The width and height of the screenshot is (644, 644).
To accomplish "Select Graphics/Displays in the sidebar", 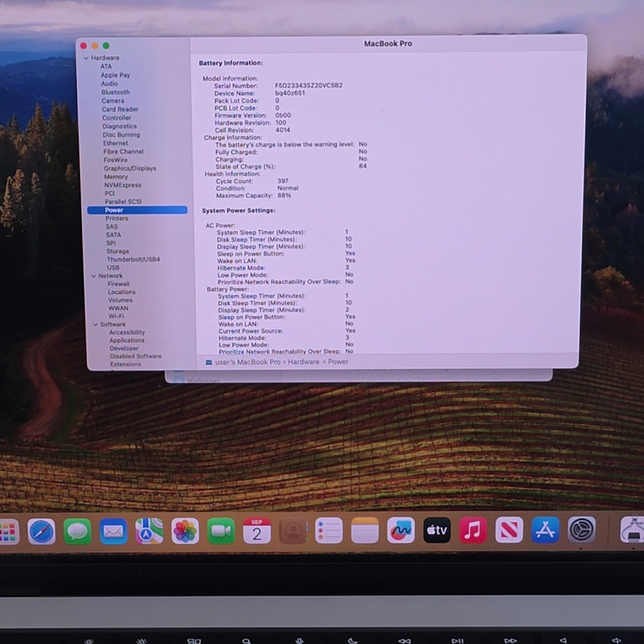I will coord(130,168).
